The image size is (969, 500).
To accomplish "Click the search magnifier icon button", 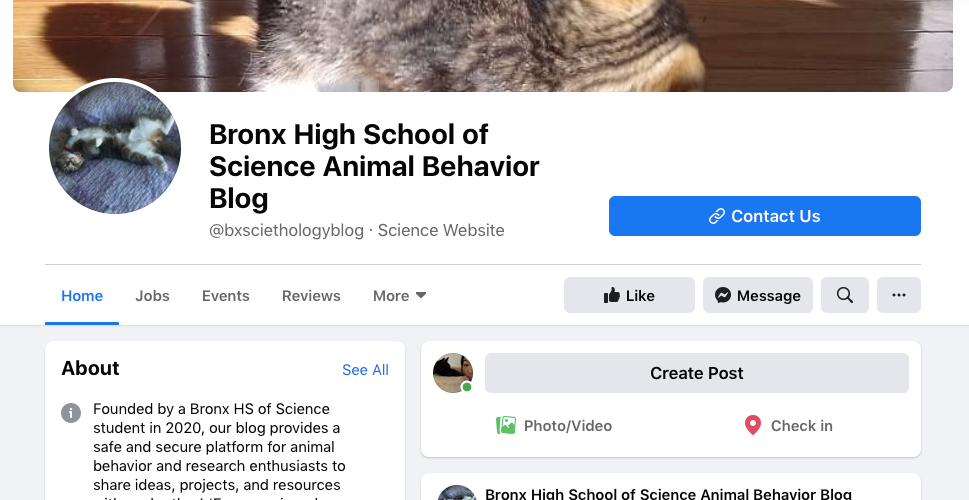I will (845, 295).
